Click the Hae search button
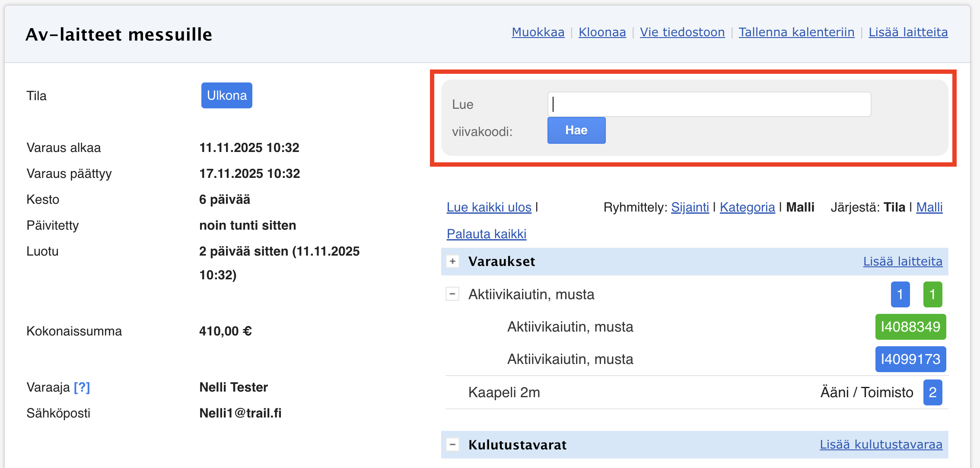The height and width of the screenshot is (468, 980). point(576,130)
